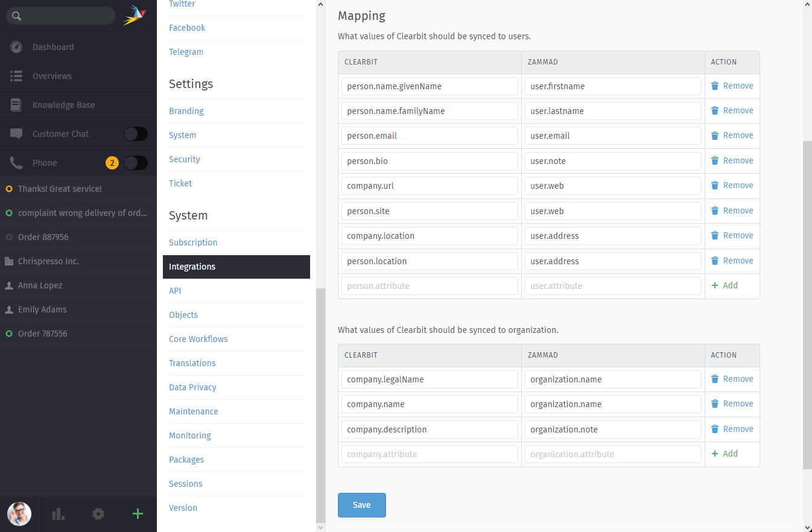Open reporting via bar chart icon
812x532 pixels.
[x=59, y=514]
